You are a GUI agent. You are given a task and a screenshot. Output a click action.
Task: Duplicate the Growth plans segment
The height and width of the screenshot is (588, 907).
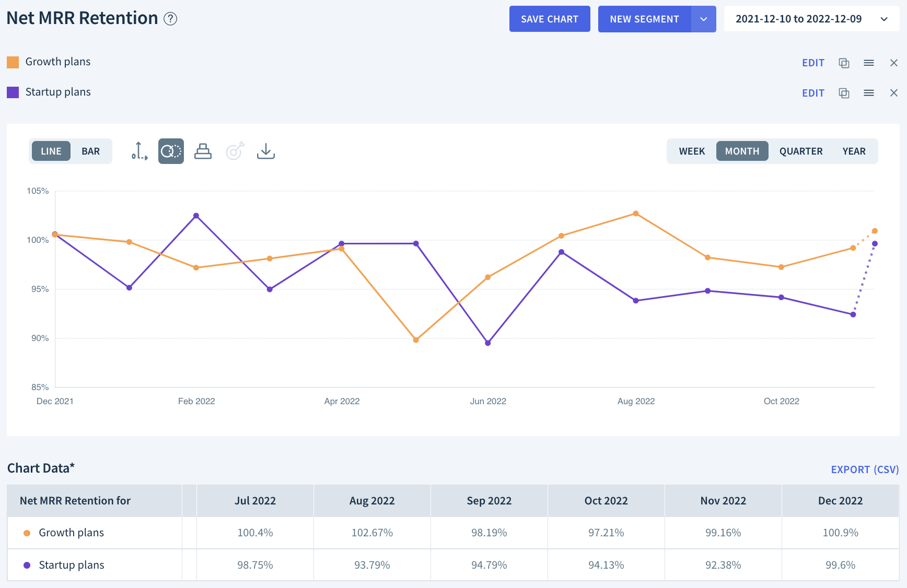point(843,63)
